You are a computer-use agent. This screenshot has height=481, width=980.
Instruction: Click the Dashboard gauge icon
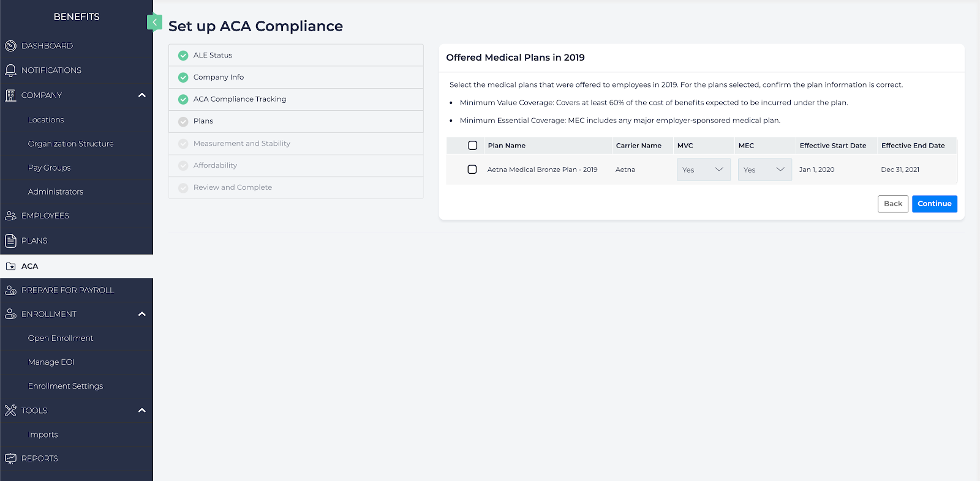pyautogui.click(x=10, y=46)
